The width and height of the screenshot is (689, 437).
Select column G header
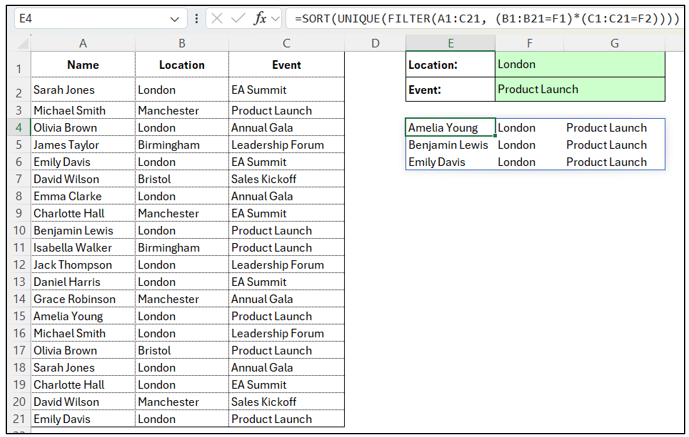[x=614, y=43]
